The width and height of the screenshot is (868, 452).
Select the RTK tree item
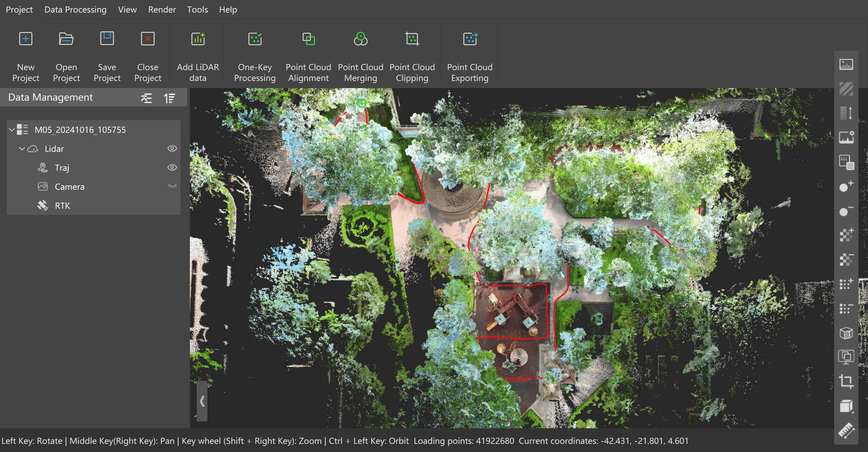(x=62, y=206)
